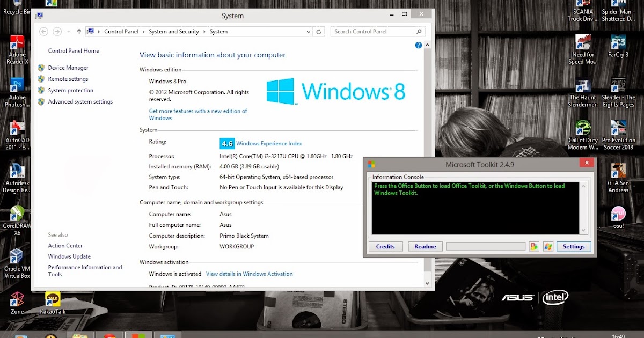Click the Information Console green message text
This screenshot has width=644, height=338.
point(470,189)
